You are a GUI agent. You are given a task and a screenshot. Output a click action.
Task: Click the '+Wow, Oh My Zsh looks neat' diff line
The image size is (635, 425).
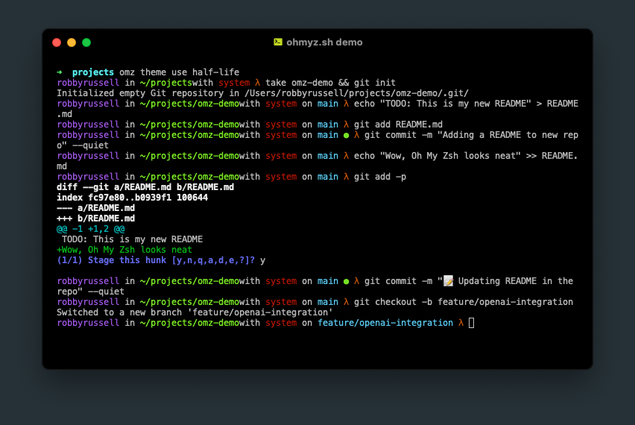pos(125,250)
